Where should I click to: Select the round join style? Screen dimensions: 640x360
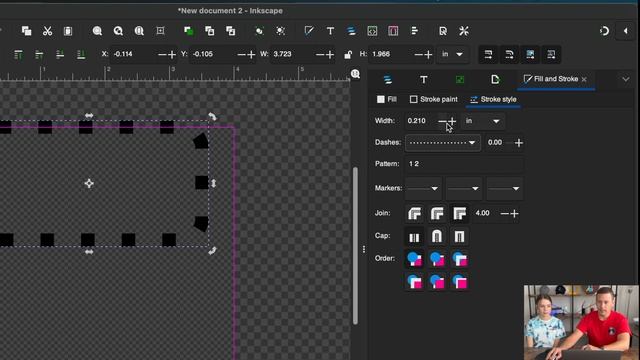coord(437,213)
